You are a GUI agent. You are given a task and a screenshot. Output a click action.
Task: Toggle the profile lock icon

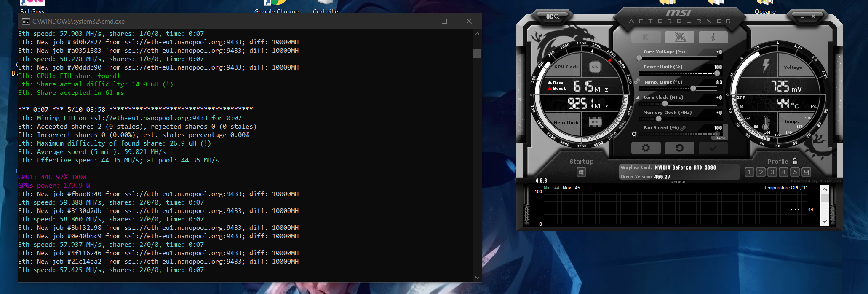click(795, 161)
